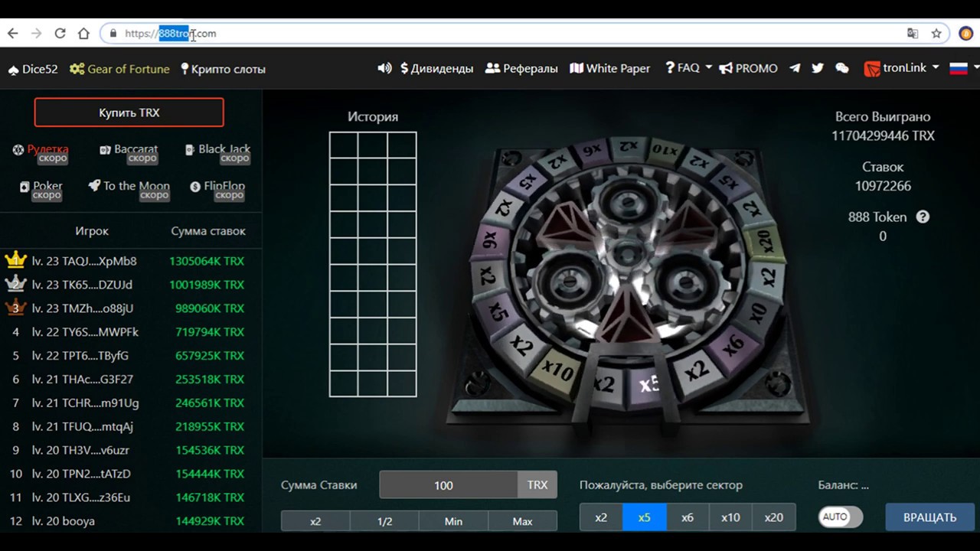Select the x20 sector option
980x551 pixels.
774,517
